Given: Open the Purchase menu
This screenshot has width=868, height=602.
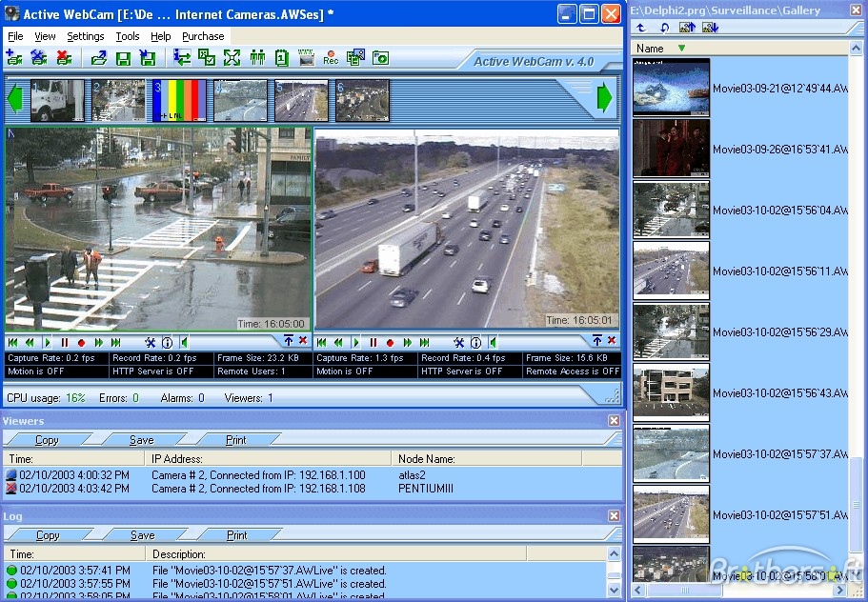Looking at the screenshot, I should point(203,36).
